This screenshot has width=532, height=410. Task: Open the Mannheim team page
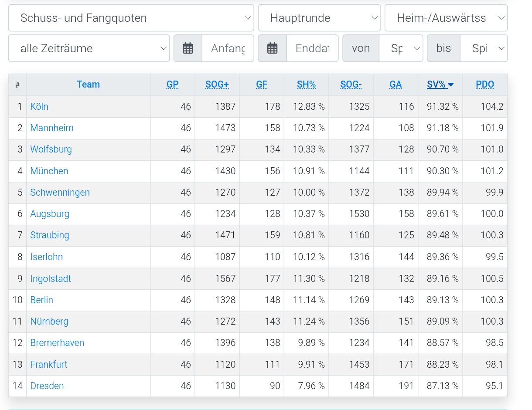tap(52, 128)
